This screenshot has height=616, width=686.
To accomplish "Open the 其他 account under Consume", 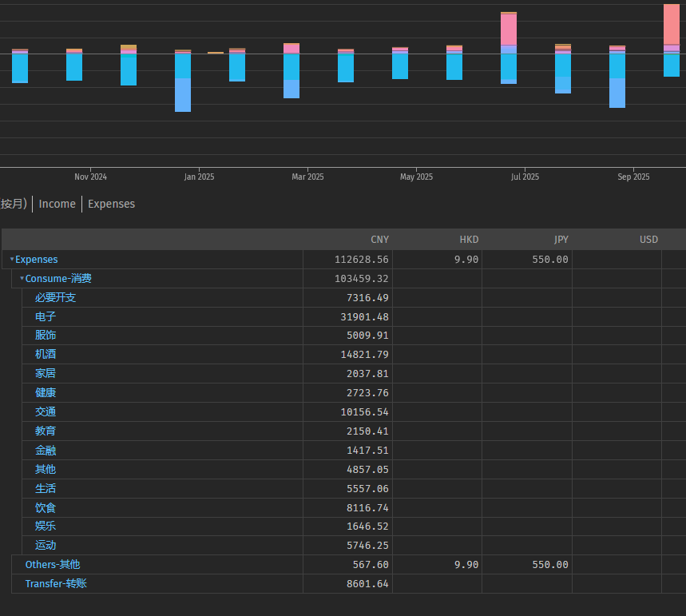I will pos(46,469).
